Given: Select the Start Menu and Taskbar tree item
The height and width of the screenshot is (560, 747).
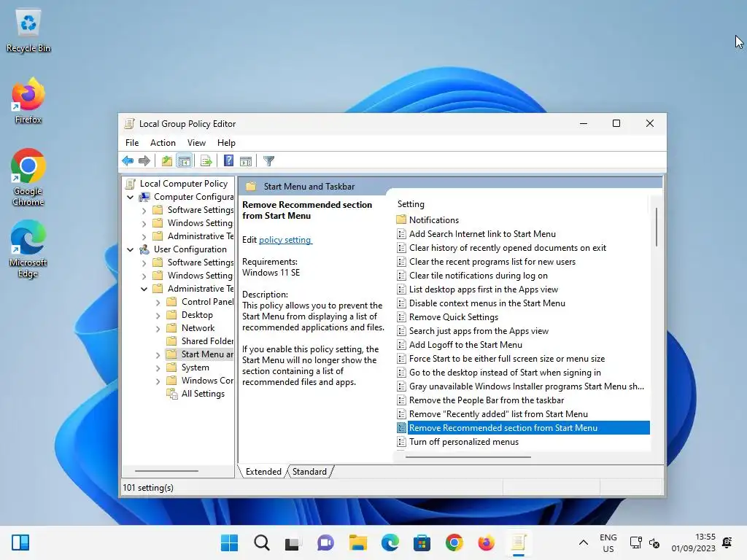Looking at the screenshot, I should click(x=206, y=354).
